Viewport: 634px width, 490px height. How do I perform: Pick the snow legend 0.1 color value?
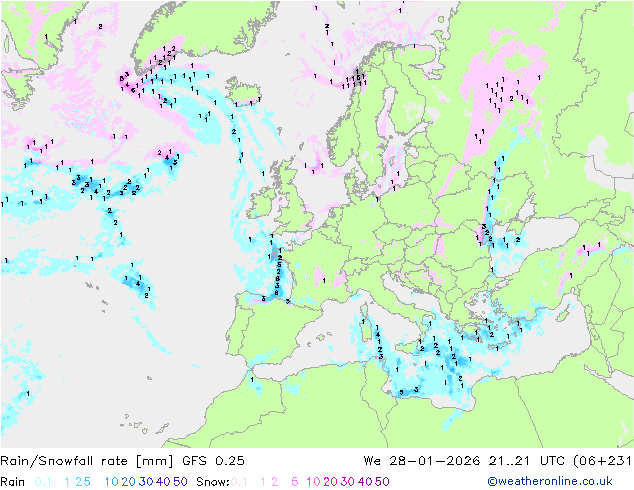[x=239, y=482]
